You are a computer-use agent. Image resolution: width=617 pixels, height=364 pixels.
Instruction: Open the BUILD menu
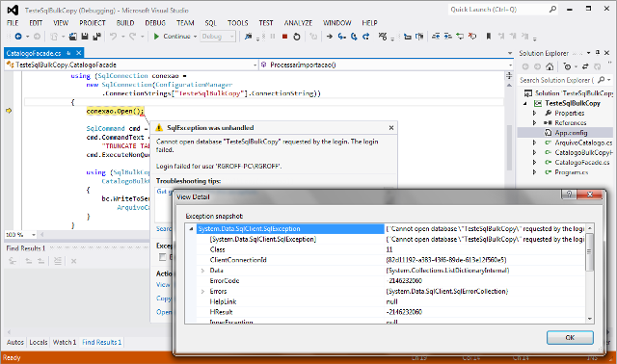coord(125,23)
